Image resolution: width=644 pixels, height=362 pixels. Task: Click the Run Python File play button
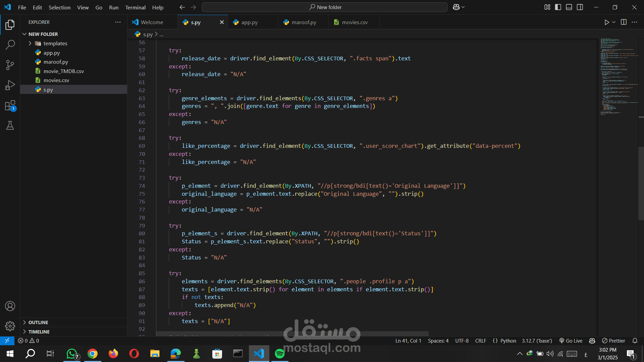pyautogui.click(x=606, y=22)
